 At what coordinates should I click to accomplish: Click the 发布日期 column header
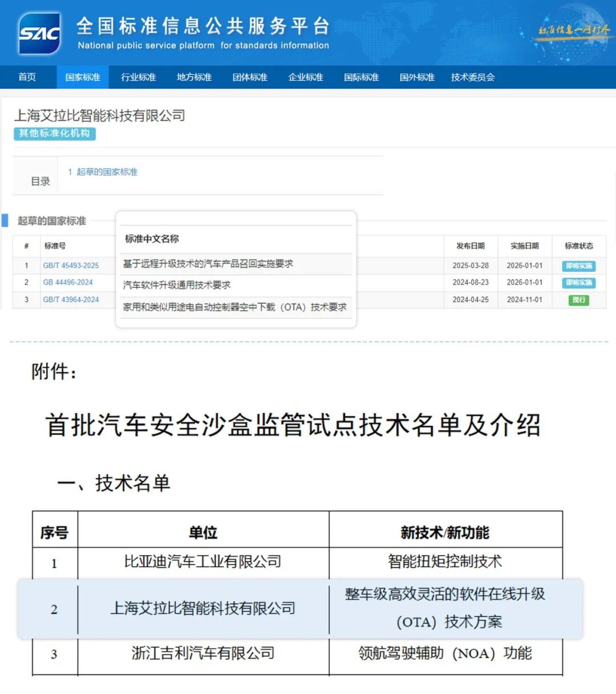(x=471, y=246)
